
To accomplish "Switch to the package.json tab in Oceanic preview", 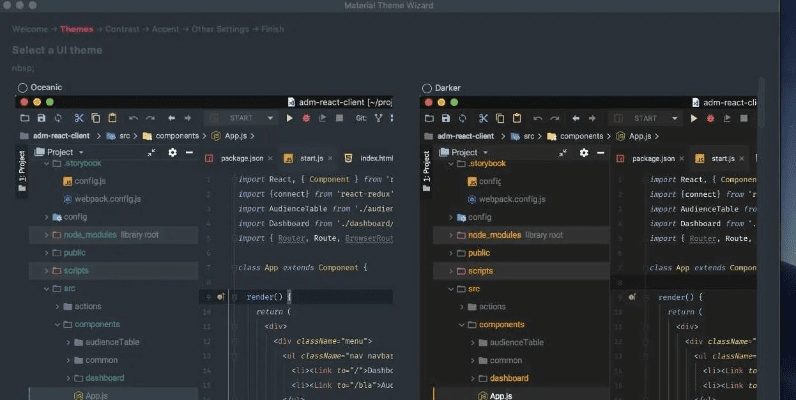I will click(x=240, y=158).
